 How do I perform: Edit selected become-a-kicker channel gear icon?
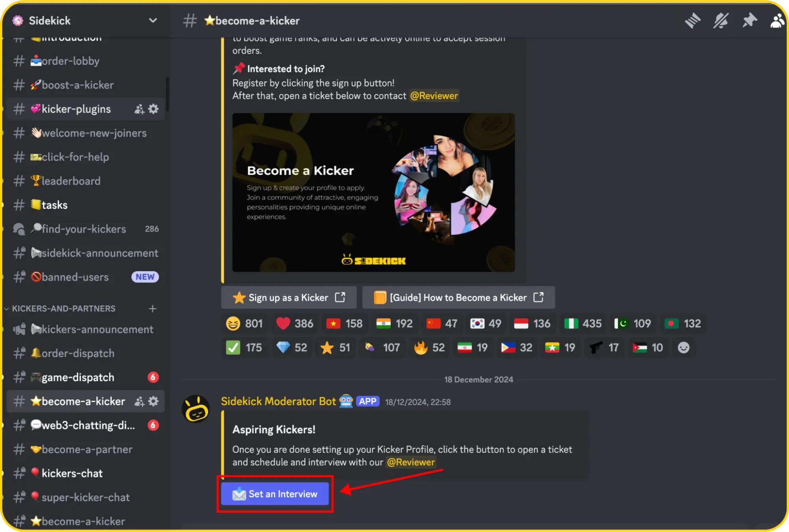[x=154, y=401]
